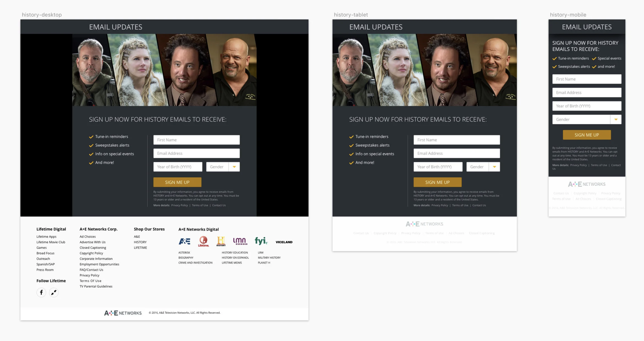The image size is (644, 341).
Task: Focus Email Address field in mobile form
Action: 587,93
